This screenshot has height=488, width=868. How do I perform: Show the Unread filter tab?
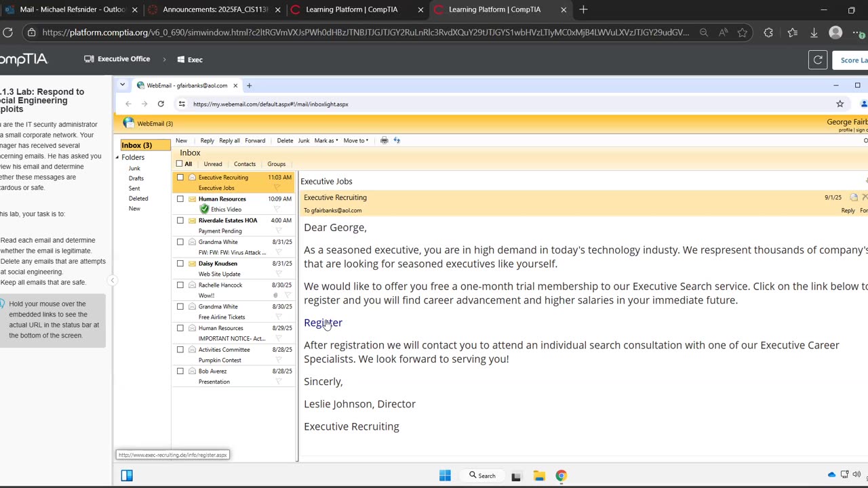coord(213,164)
